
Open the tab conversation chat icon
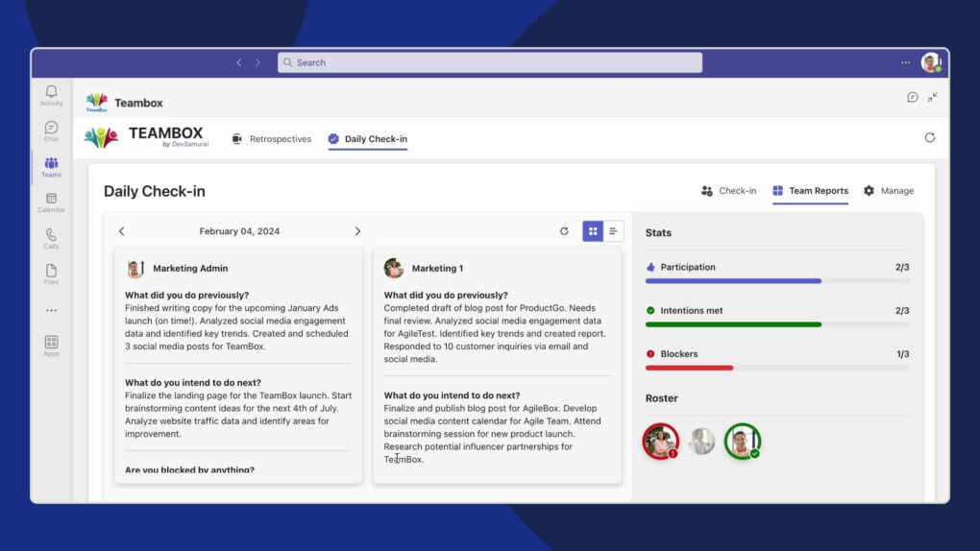coord(913,98)
